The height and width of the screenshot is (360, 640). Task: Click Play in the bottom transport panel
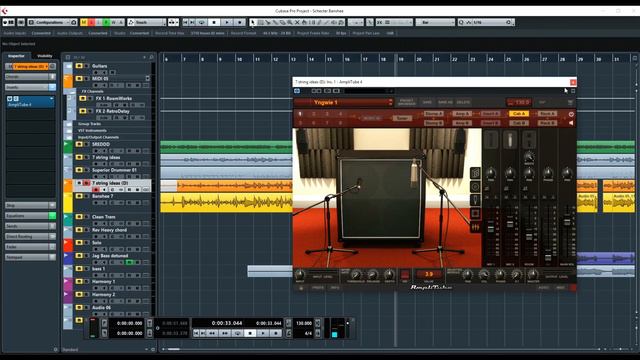(x=263, y=333)
